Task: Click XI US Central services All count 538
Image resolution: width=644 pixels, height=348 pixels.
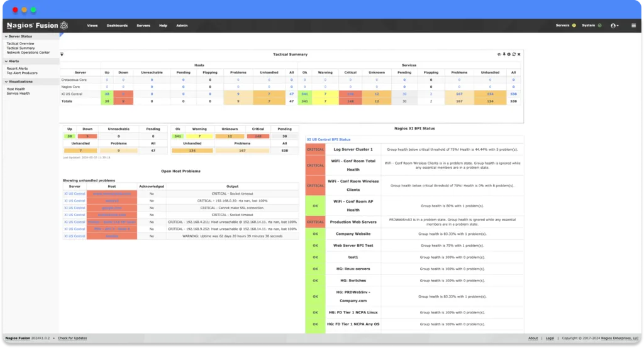Action: point(513,94)
